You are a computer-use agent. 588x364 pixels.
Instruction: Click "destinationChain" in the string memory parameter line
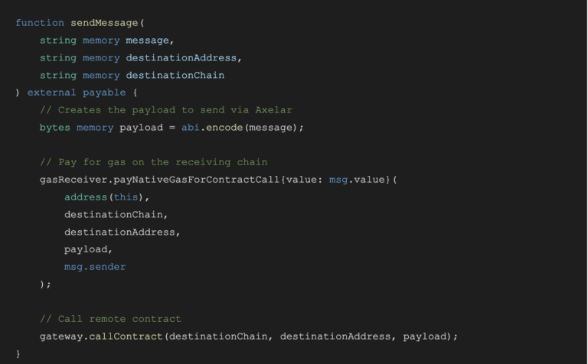pyautogui.click(x=175, y=75)
